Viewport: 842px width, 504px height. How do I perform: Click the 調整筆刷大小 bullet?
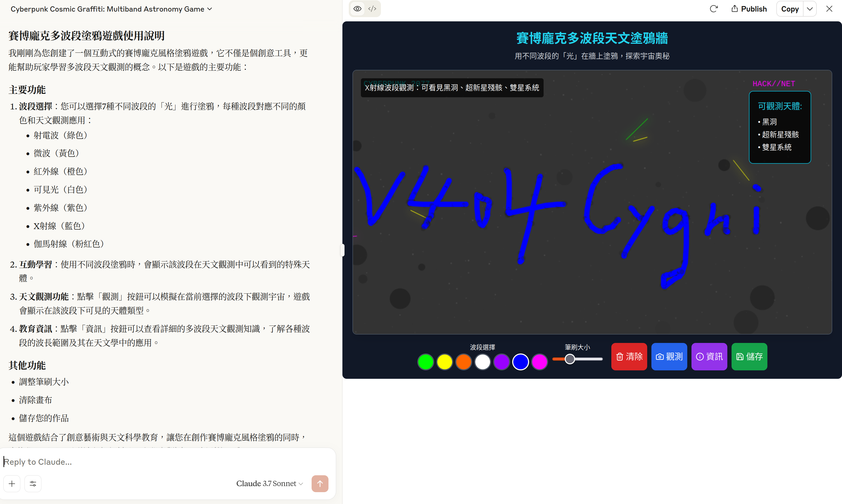coord(44,382)
